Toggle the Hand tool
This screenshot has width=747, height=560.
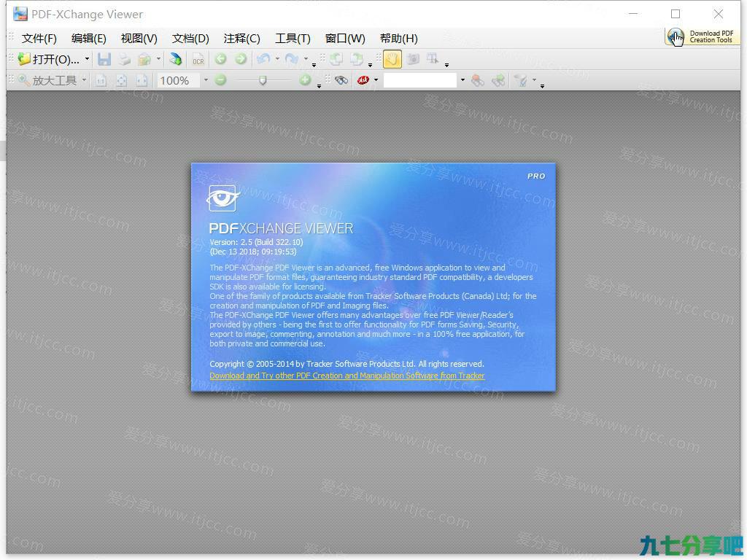pyautogui.click(x=392, y=59)
